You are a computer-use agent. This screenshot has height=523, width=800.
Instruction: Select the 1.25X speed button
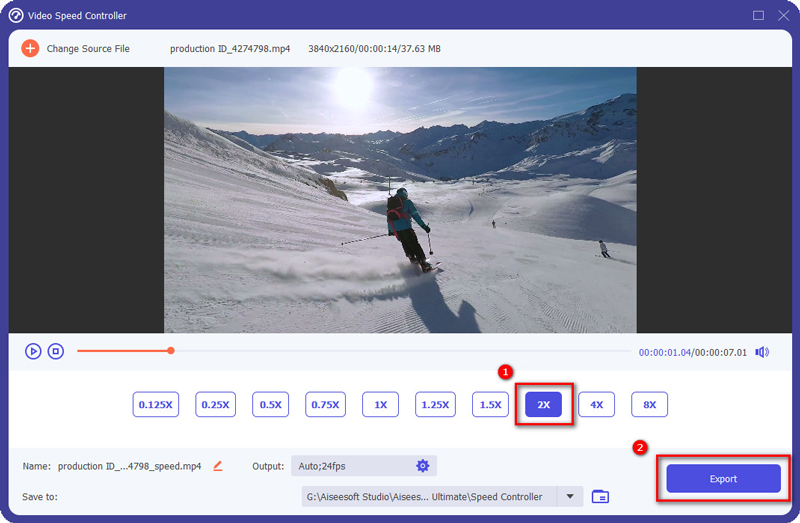[x=434, y=405]
